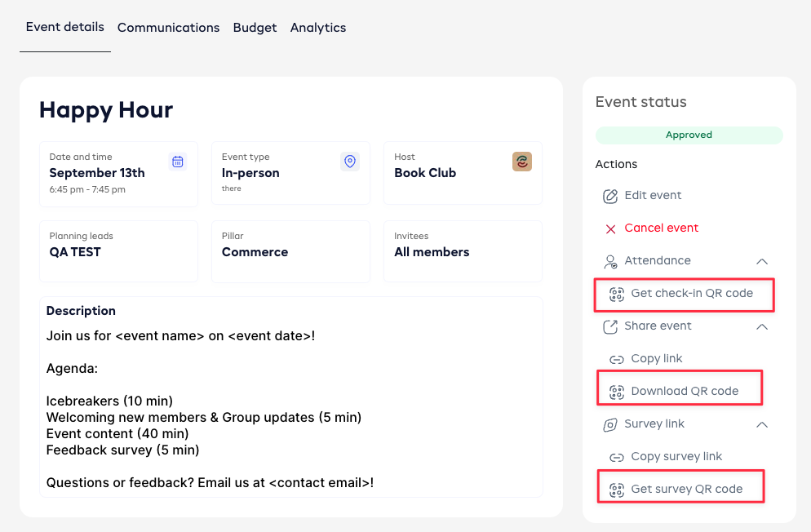Collapse the Attendance section chevron
Image resolution: width=811 pixels, height=532 pixels.
click(762, 261)
